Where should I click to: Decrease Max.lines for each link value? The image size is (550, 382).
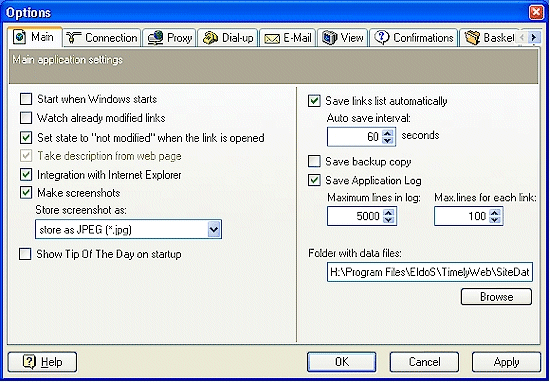pos(495,220)
